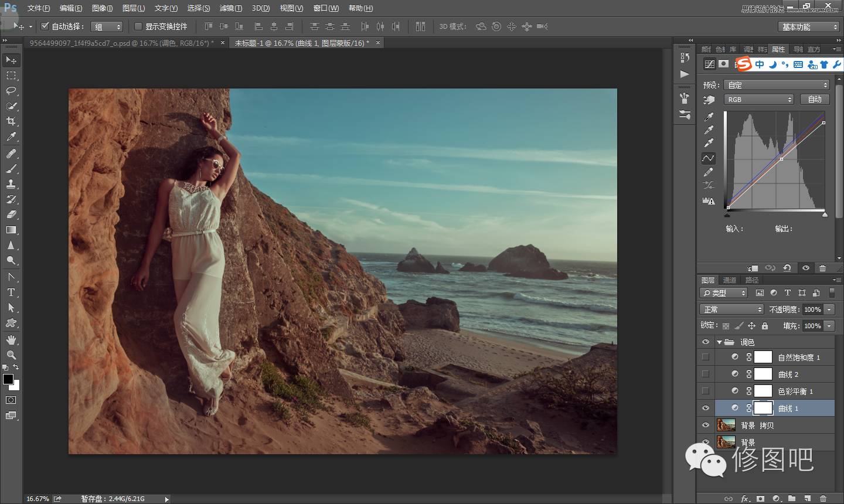
Task: Add layer style fx at layers bottom
Action: click(745, 499)
